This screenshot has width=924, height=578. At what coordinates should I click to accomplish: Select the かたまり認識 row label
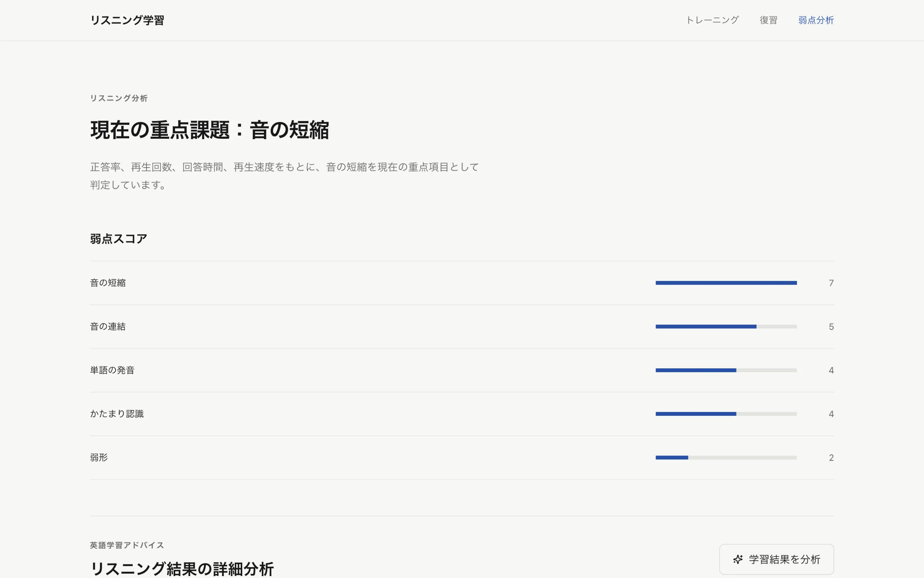[x=117, y=414]
